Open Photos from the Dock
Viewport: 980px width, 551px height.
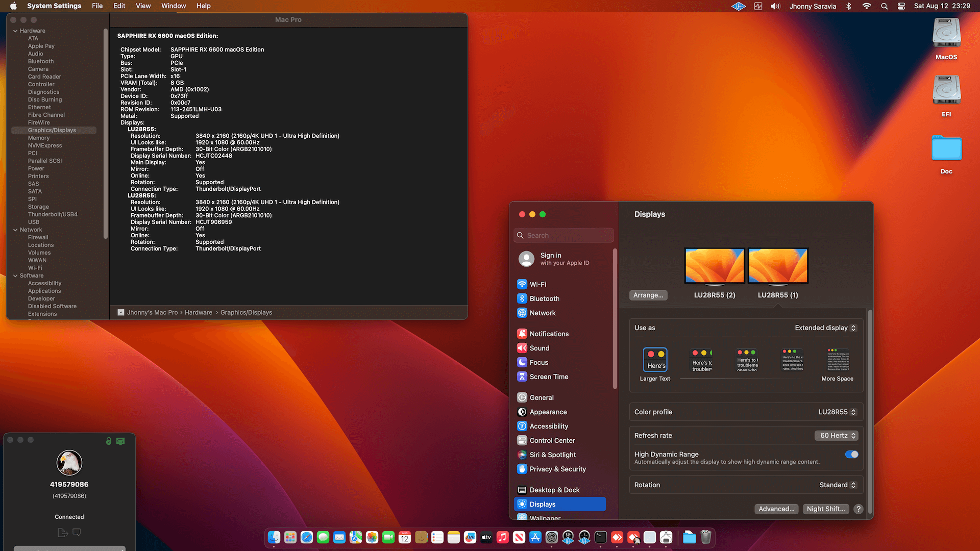tap(372, 537)
